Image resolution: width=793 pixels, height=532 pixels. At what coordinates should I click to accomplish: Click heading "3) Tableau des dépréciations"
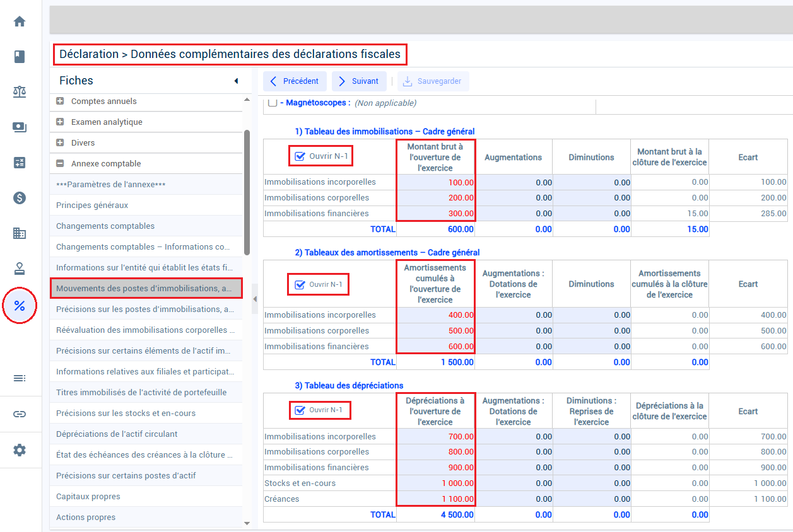coord(349,386)
